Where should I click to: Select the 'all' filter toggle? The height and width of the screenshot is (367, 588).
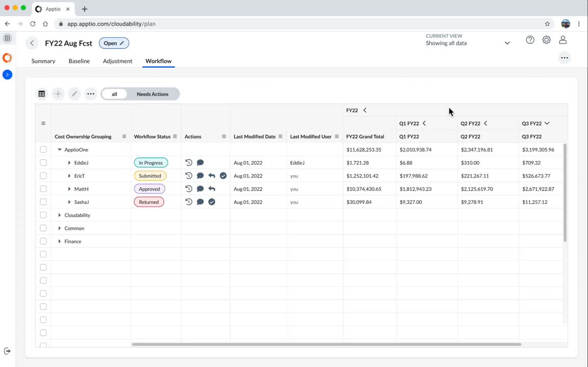(x=114, y=94)
